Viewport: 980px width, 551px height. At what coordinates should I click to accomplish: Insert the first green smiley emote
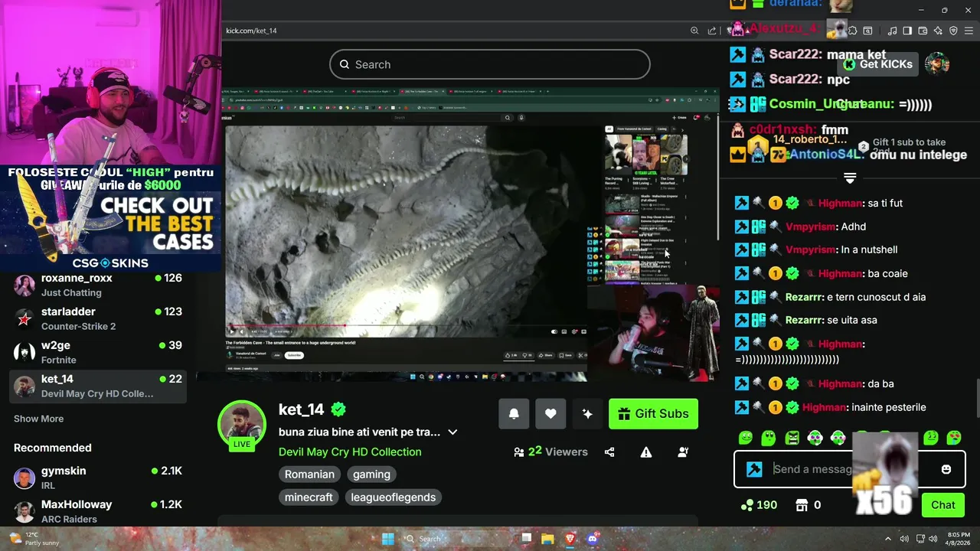745,438
